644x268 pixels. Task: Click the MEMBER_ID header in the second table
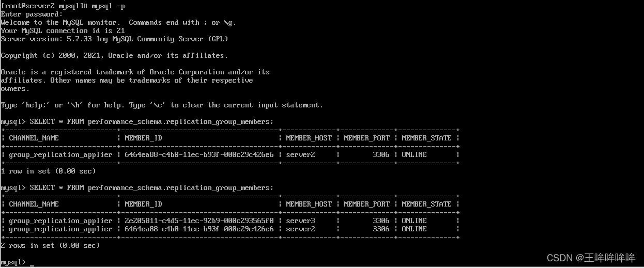(x=143, y=204)
